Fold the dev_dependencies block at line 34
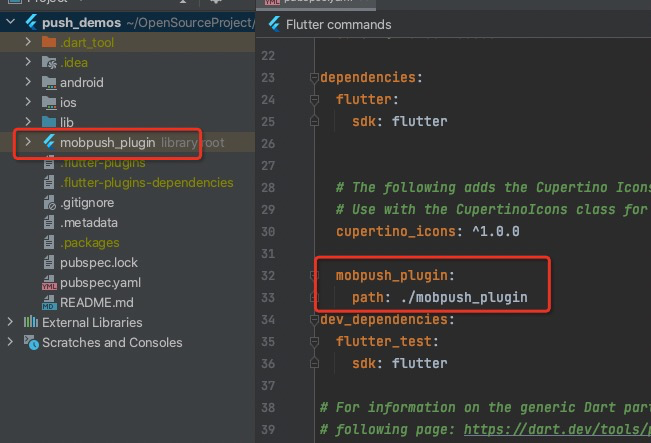651x443 pixels. (314, 320)
